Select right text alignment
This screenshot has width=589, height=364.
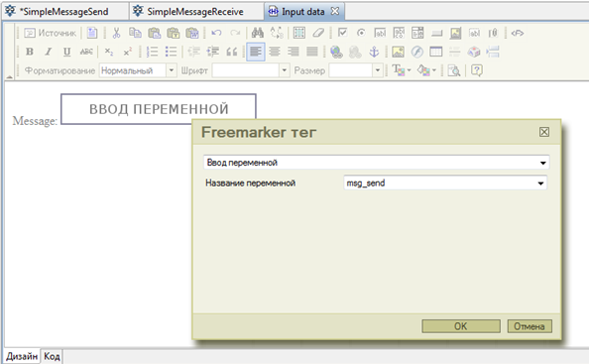[294, 52]
